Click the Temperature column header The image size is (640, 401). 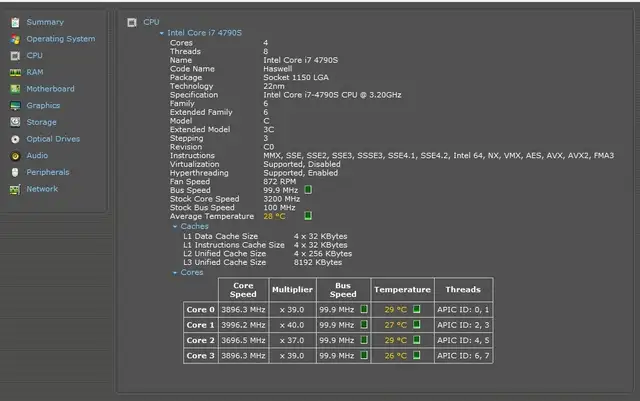402,290
